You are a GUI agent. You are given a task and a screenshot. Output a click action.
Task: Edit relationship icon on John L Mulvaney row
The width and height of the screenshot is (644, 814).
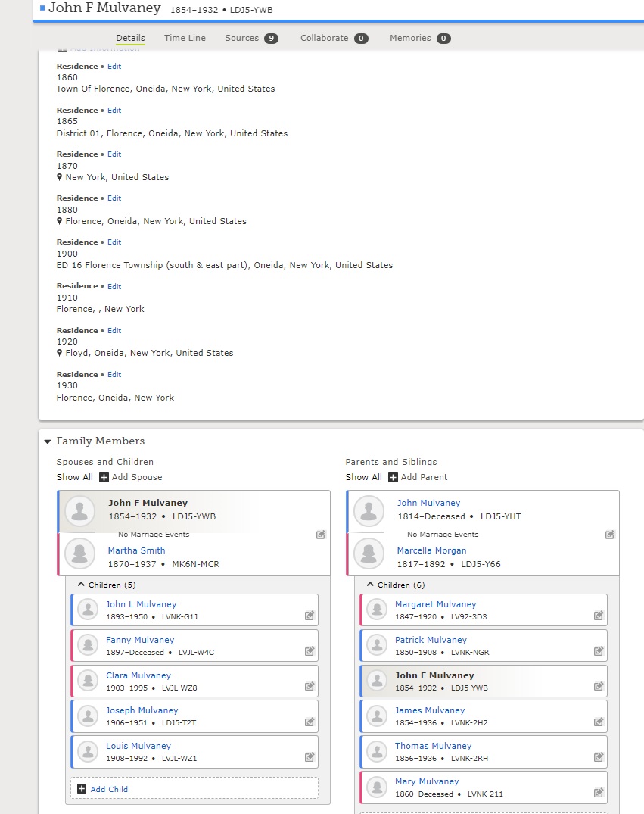coord(310,615)
